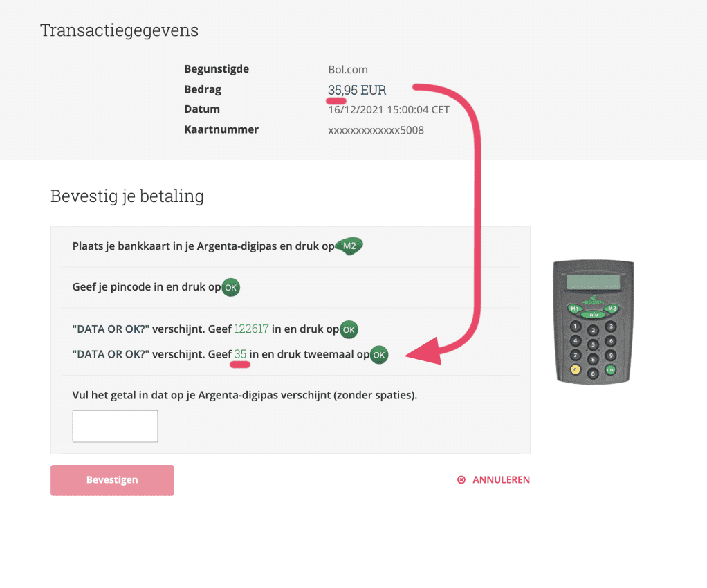Click the underlined number 35 in instructions

tap(240, 355)
